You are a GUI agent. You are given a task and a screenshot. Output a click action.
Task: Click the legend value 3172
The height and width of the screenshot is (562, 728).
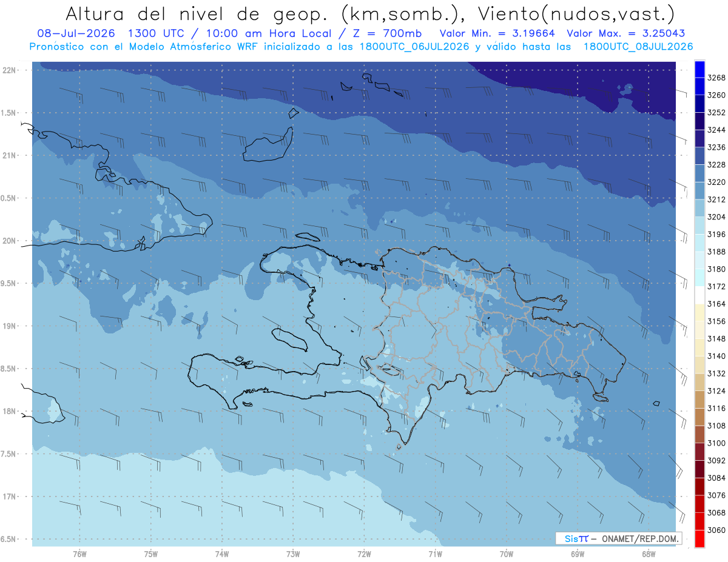pos(716,287)
